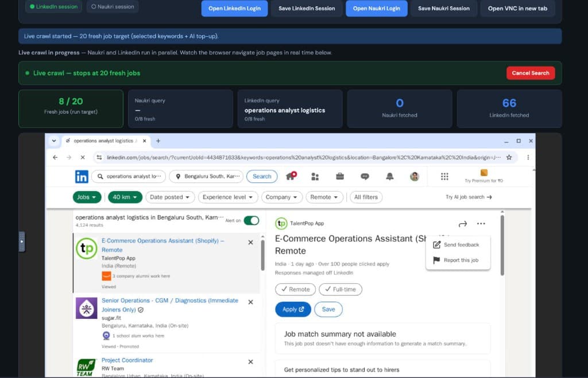Click the blue Apply button

pyautogui.click(x=293, y=309)
